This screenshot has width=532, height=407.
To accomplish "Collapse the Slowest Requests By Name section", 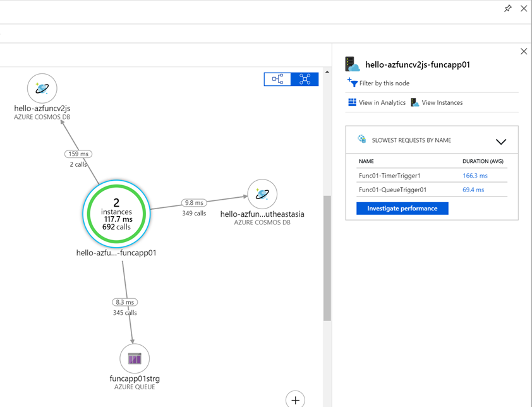I will click(501, 142).
